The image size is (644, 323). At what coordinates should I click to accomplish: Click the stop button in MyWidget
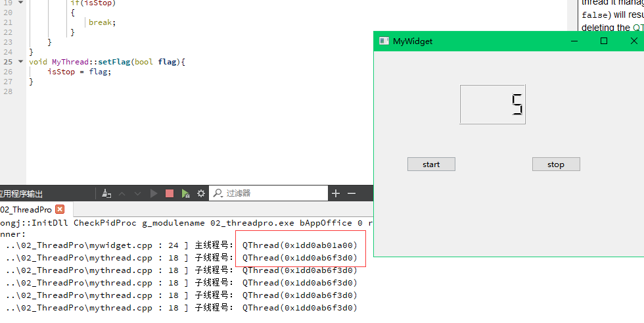(x=556, y=164)
